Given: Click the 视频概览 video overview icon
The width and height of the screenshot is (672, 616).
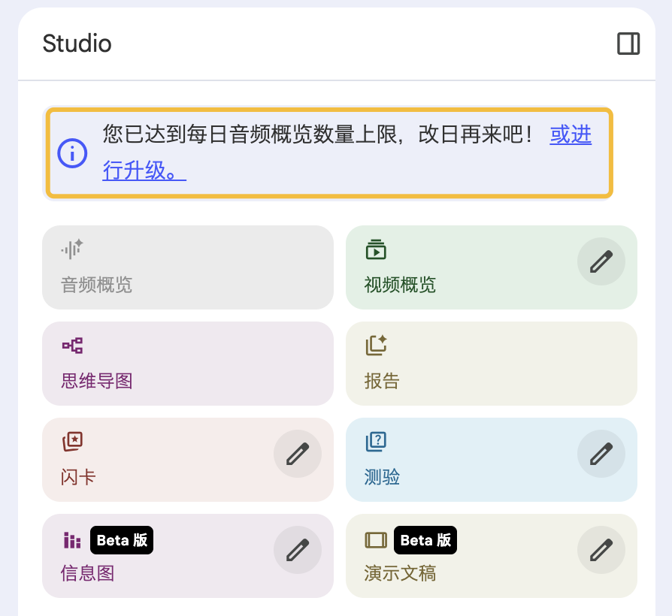Looking at the screenshot, I should [376, 249].
